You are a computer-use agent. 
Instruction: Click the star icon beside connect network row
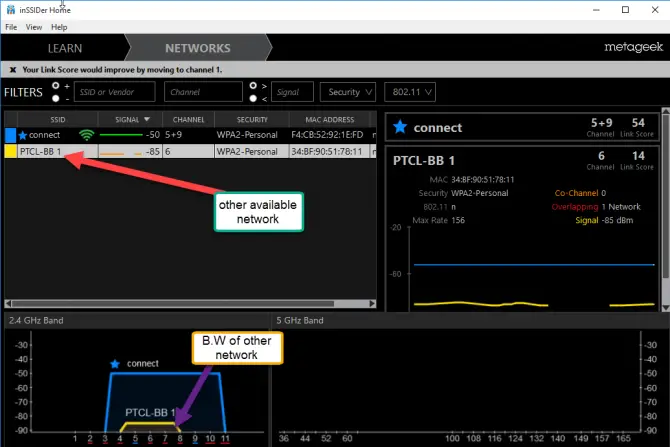pos(24,135)
